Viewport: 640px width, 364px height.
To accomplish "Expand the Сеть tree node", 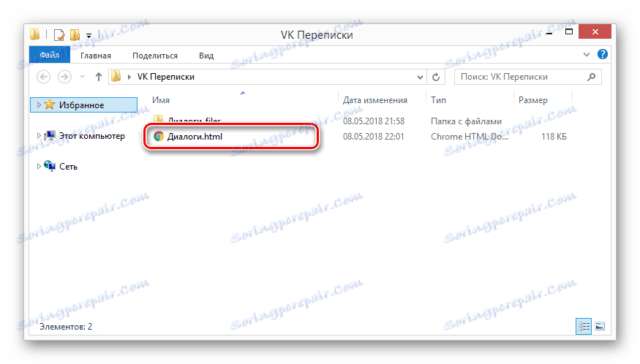I will click(x=39, y=166).
